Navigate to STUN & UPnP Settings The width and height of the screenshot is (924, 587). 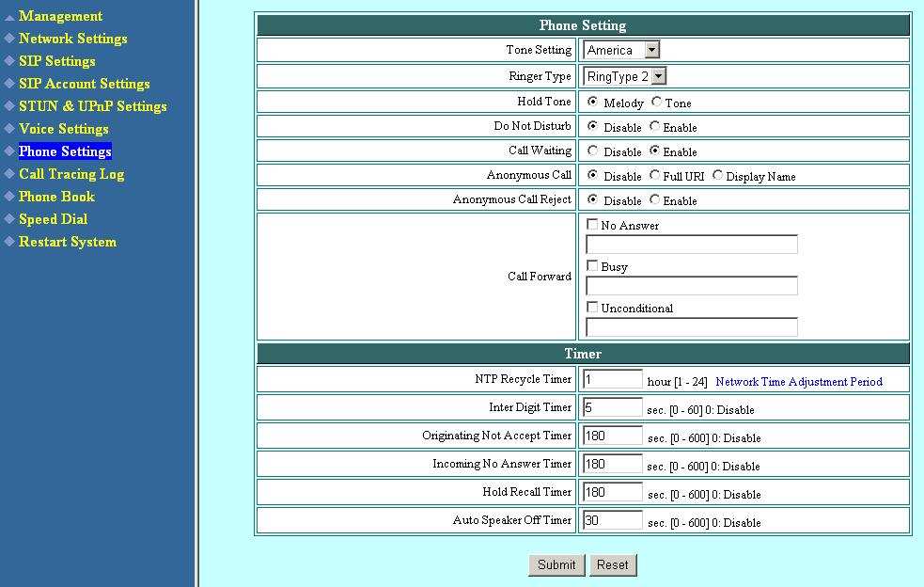tap(93, 106)
